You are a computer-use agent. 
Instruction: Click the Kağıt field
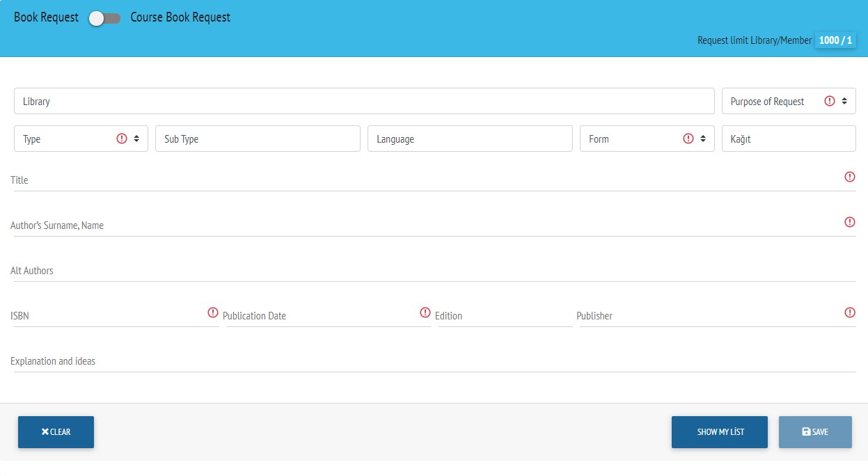point(789,138)
